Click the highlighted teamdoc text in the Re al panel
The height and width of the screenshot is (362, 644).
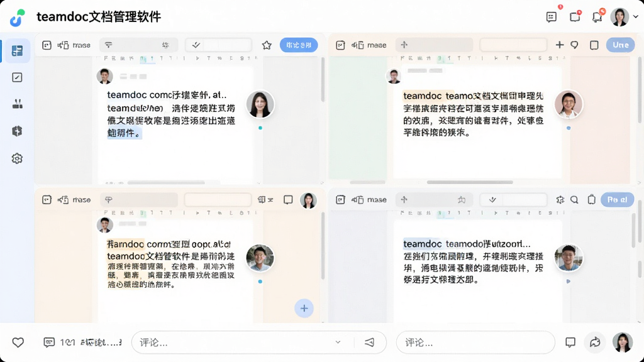click(422, 244)
